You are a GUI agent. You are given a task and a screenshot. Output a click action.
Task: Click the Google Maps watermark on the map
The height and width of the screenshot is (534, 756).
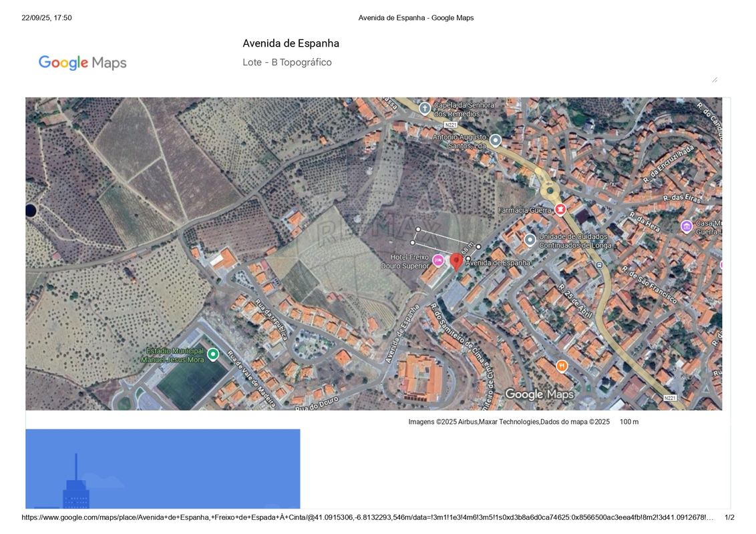click(x=539, y=394)
